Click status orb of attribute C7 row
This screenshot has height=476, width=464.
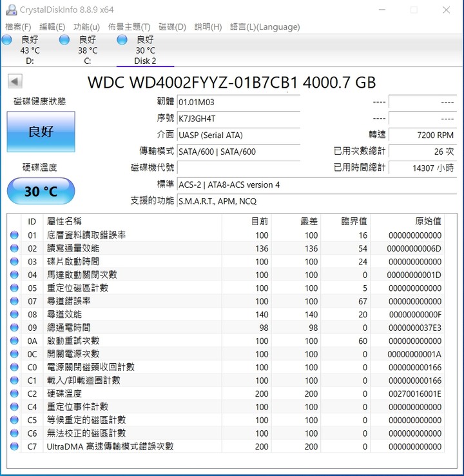[x=14, y=446]
